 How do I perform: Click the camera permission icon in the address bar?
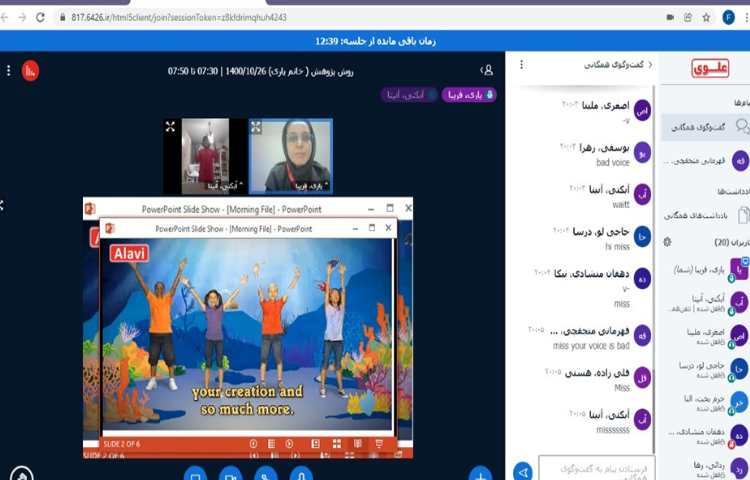(x=670, y=17)
